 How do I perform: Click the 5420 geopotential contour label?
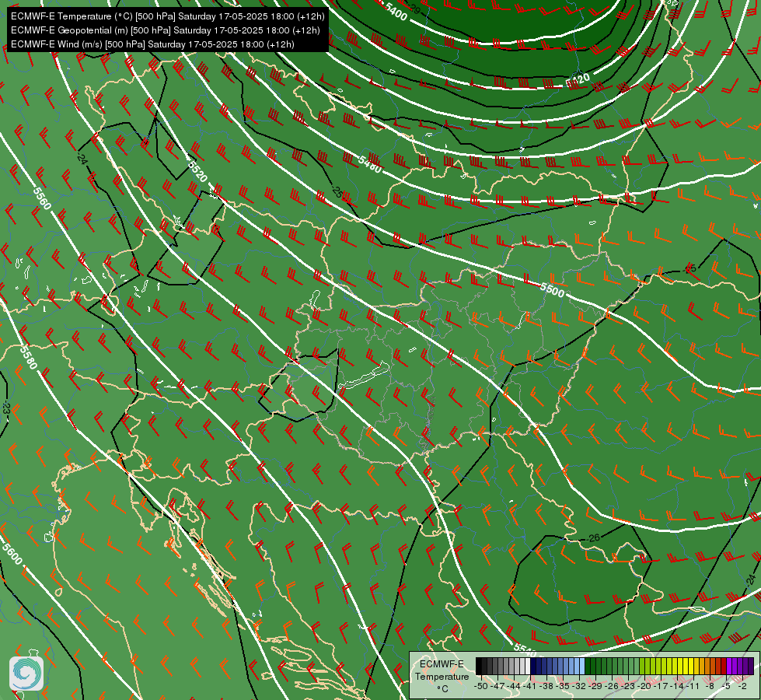tap(578, 79)
